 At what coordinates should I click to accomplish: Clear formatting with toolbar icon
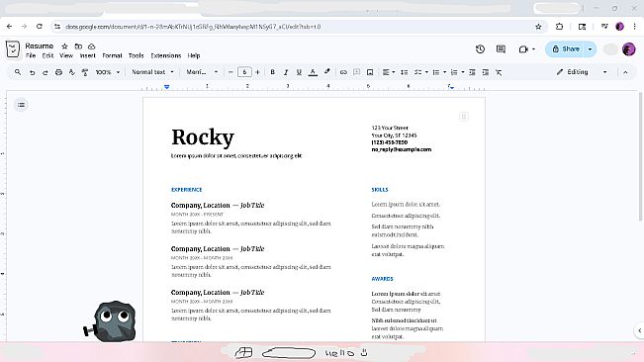click(499, 72)
